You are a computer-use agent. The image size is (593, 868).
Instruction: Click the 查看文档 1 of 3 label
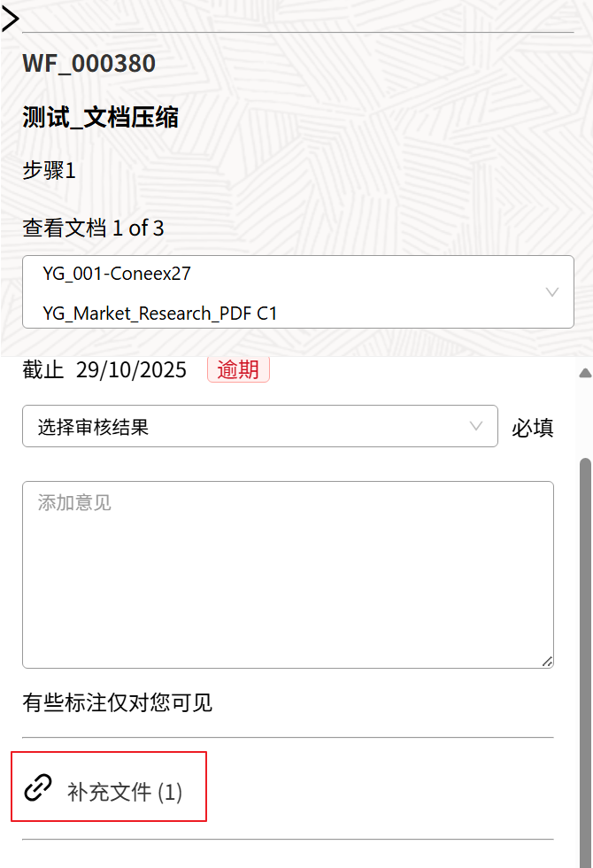point(93,228)
